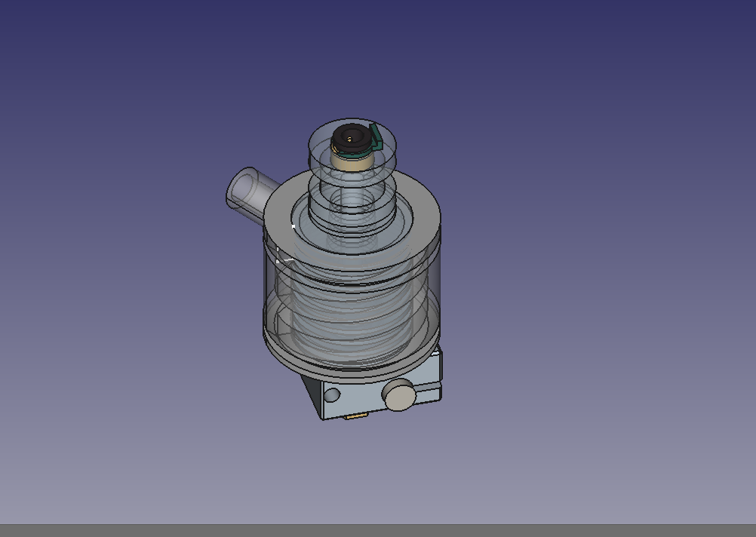Select the gold tab beneath the base block
Viewport: 756px width, 537px height.
356,416
